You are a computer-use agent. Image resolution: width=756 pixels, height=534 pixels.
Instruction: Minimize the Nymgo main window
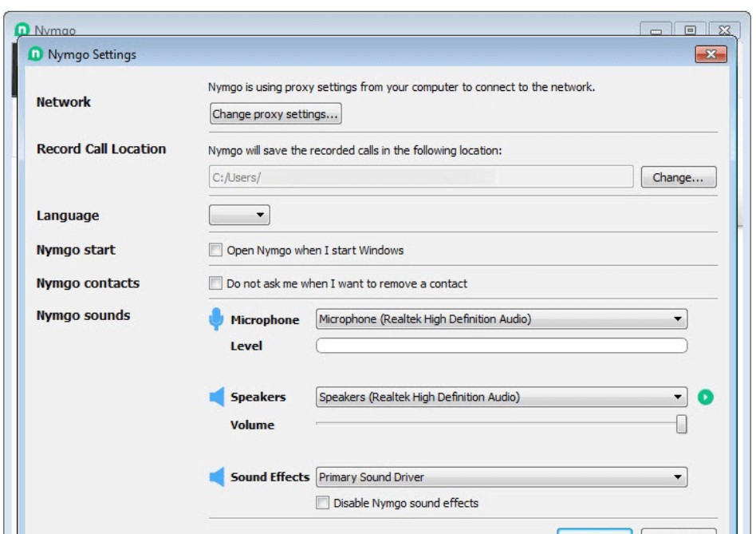[656, 30]
